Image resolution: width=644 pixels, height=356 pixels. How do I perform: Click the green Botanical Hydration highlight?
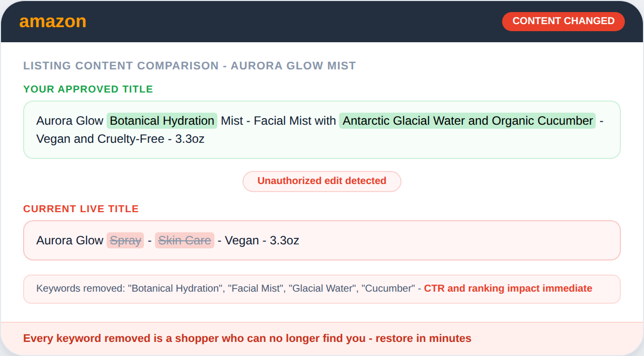162,121
